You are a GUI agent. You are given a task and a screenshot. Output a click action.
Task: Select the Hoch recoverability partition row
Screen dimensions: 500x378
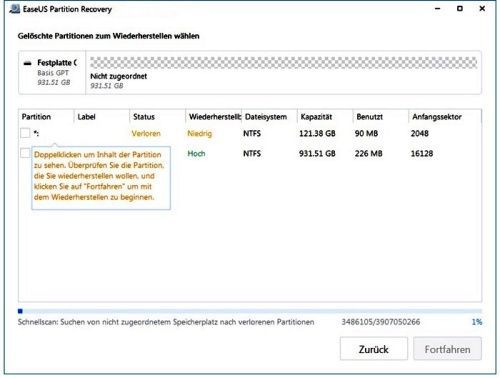point(250,153)
